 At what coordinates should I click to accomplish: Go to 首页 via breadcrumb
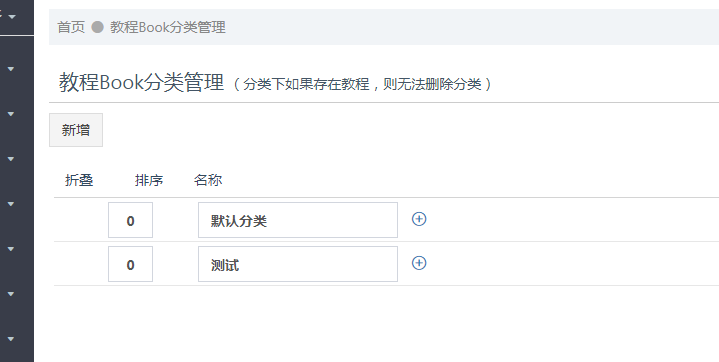(71, 27)
